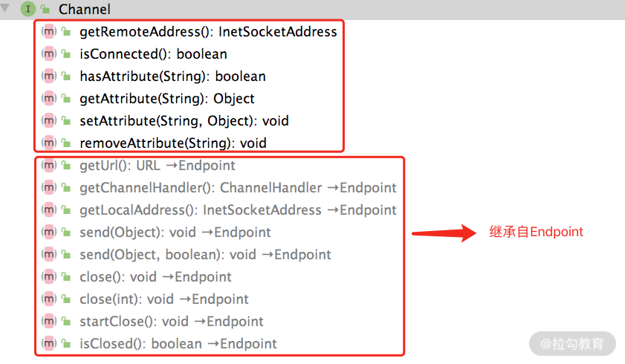Select the startClose(): void method
The width and height of the screenshot is (625, 364).
[x=171, y=322]
